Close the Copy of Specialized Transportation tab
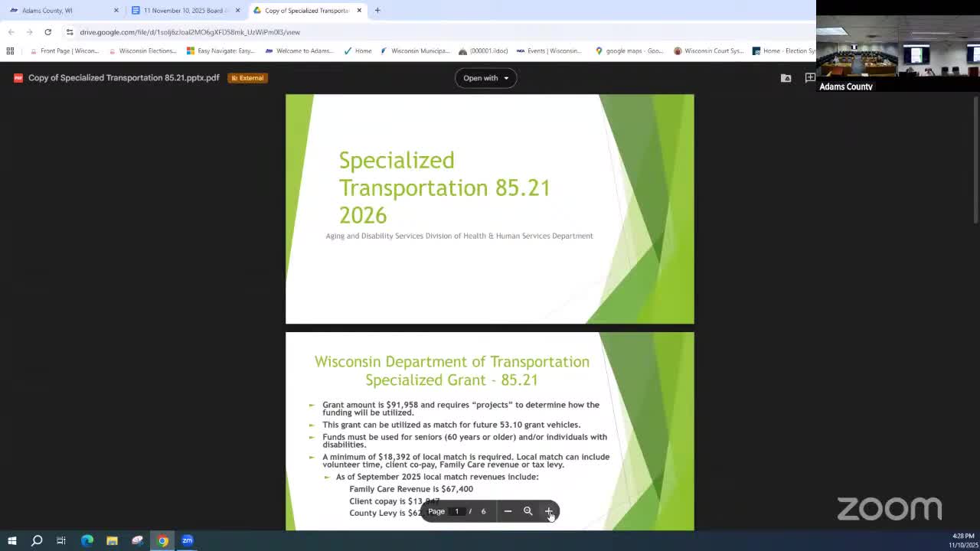Screen dimensions: 980x551 (x=359, y=10)
